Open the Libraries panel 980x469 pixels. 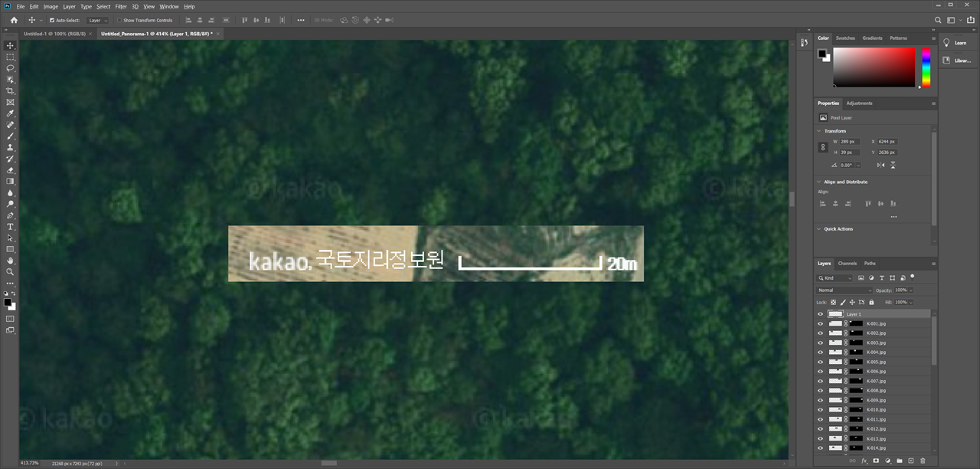tap(956, 60)
